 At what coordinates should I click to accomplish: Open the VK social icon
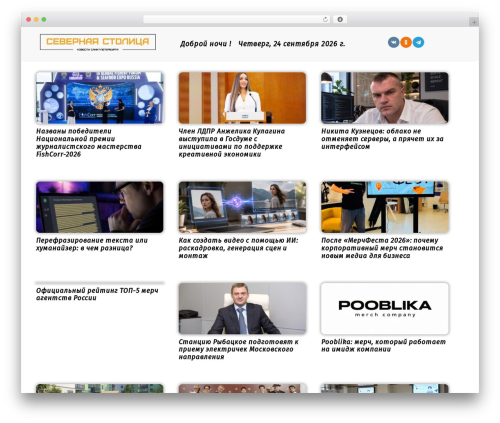point(393,42)
